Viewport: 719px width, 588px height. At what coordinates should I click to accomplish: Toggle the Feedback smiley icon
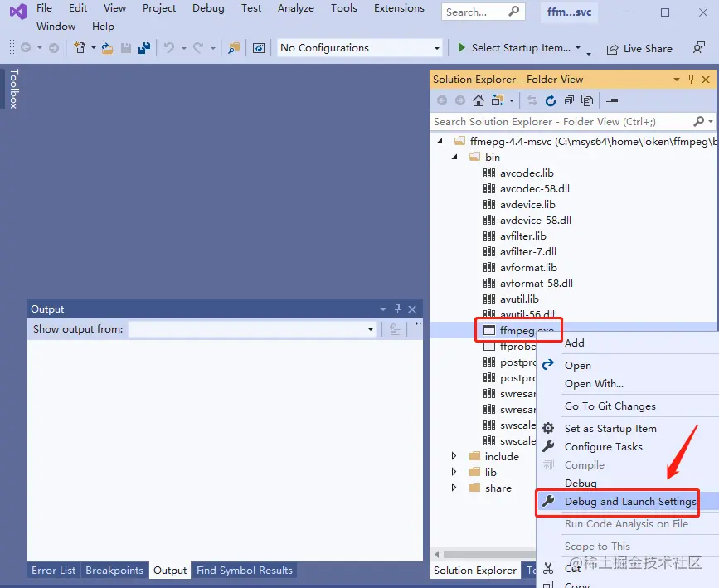point(699,48)
